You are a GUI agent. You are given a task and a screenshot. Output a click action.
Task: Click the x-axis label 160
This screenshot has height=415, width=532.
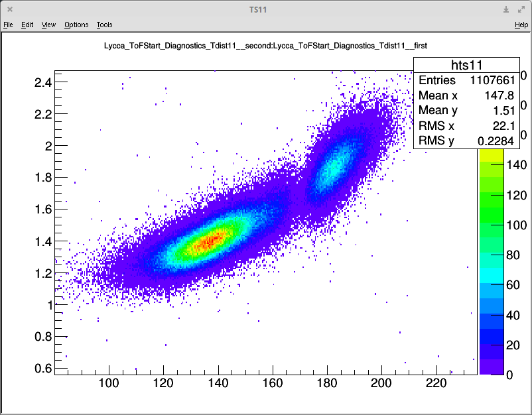[x=273, y=384]
